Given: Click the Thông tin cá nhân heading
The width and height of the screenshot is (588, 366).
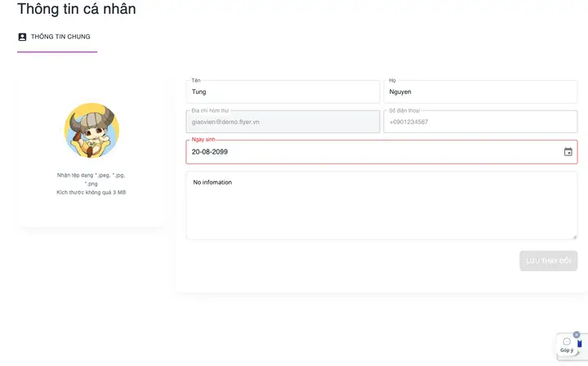Looking at the screenshot, I should (77, 9).
